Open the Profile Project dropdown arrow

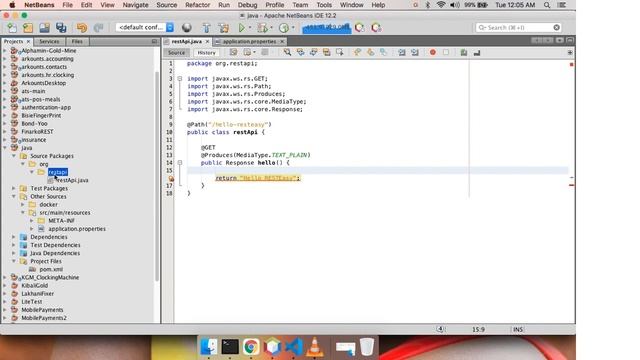coord(293,28)
